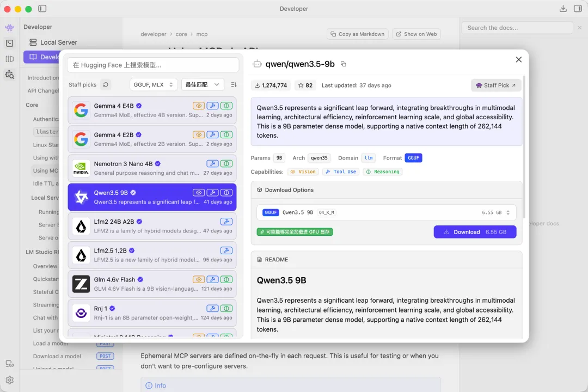Expand the Qwen3.5 9B Q4_K_M quantization selector
Screen dimensions: 588x392
click(386, 212)
